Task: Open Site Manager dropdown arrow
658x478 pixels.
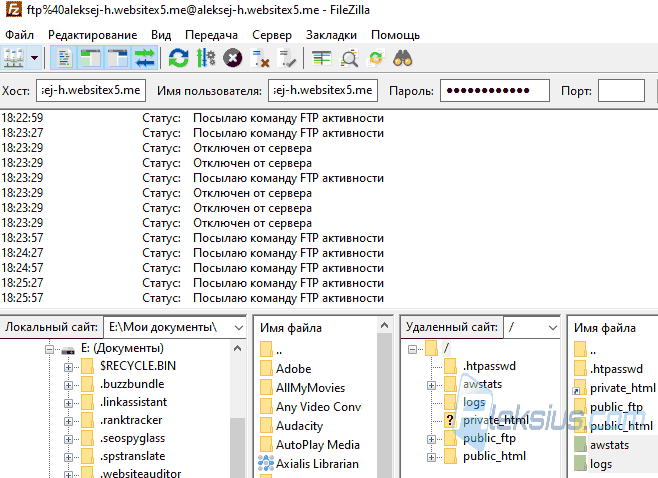Action: click(35, 57)
